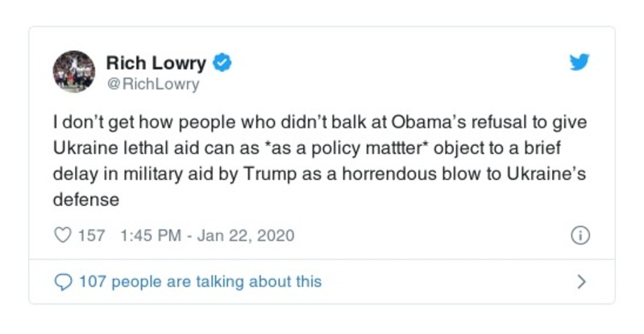Open Rich Lowry's profile picture
Screen dimensions: 644x334
click(x=73, y=71)
